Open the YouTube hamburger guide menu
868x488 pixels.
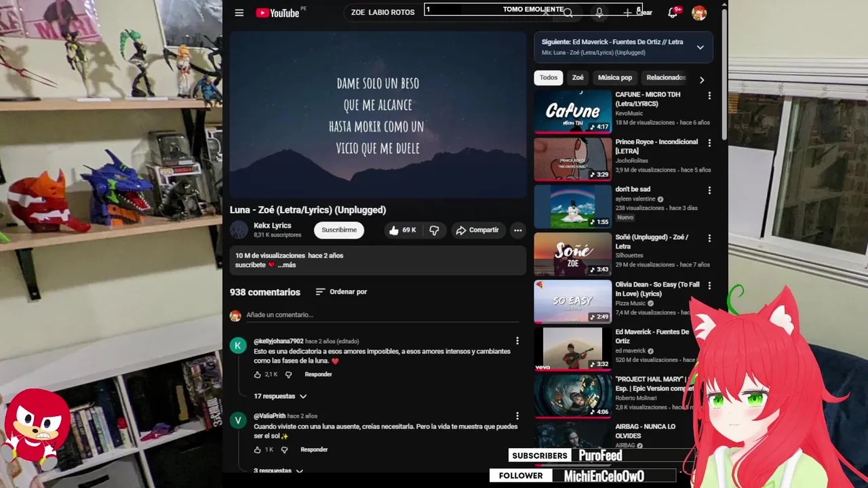pos(239,12)
